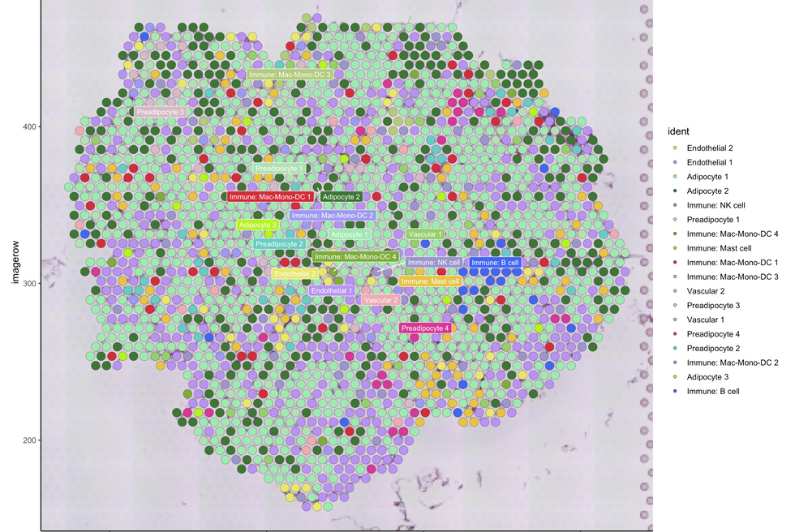Click the 'Preadipocyte 3' plot label
The image size is (795, 532).
coord(161,112)
